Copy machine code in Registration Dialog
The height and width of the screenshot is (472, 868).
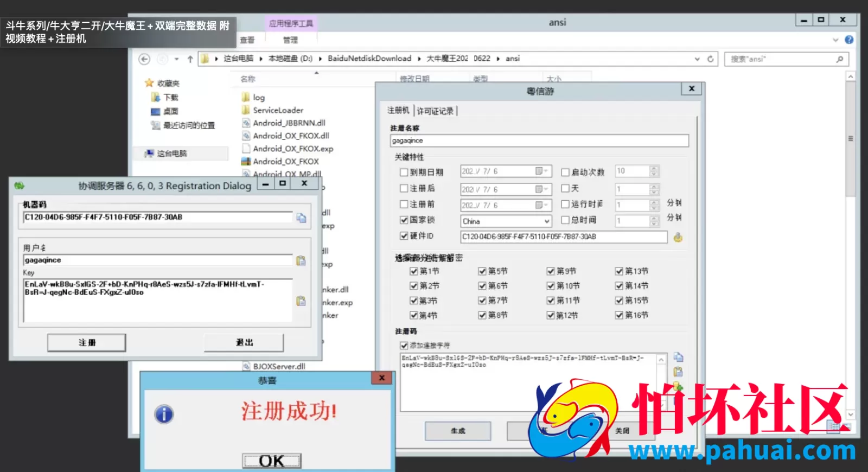[x=301, y=218]
